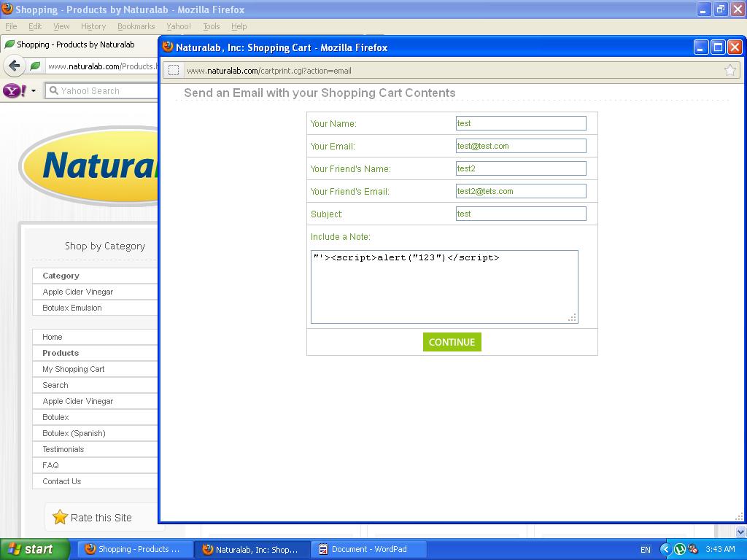Click the green leaf site icon in address bar
Image resolution: width=747 pixels, height=560 pixels.
[x=35, y=66]
